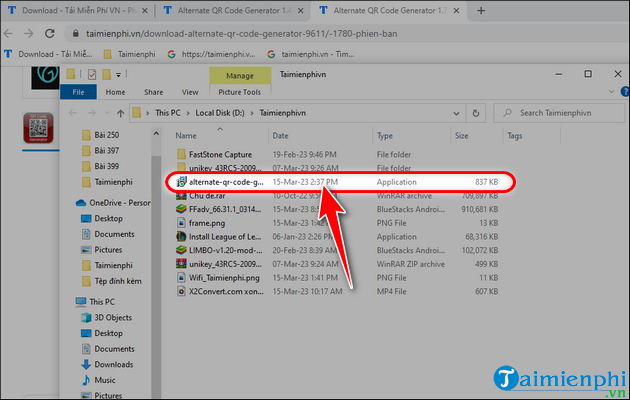Open the File menu in Explorer
Image resolution: width=630 pixels, height=400 pixels.
pos(77,93)
